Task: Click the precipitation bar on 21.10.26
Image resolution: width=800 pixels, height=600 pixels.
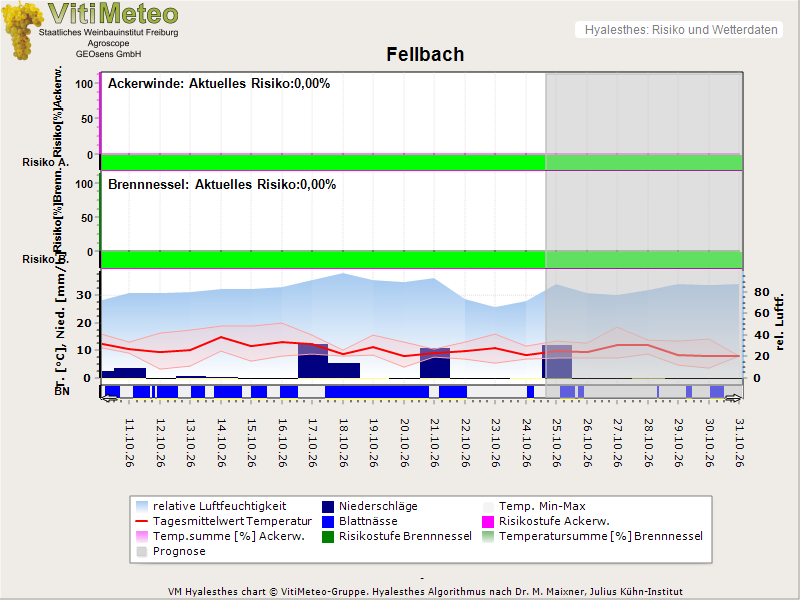Action: point(435,363)
